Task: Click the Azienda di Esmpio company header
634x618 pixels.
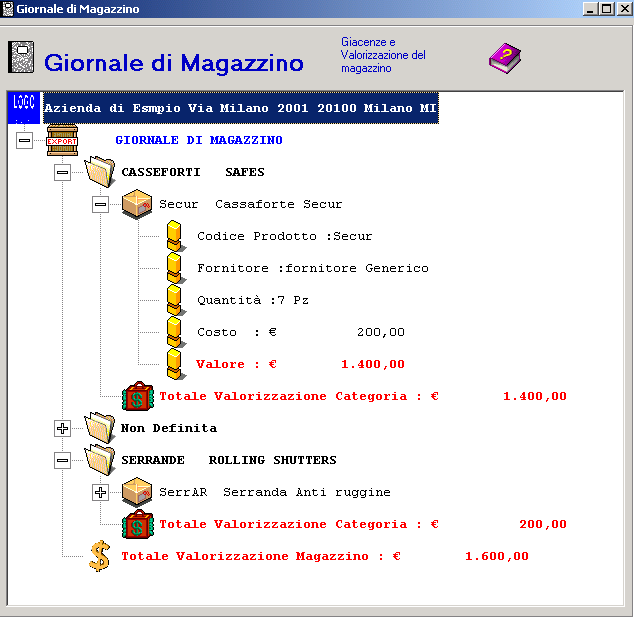Action: coord(241,108)
